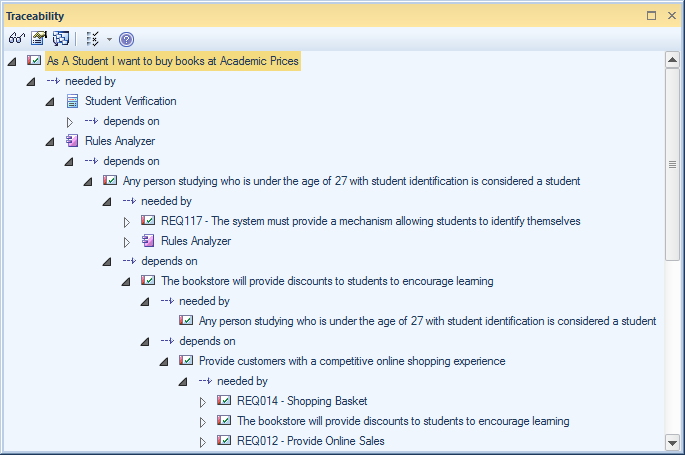
Task: Click the Student Verification element icon
Action: [x=73, y=101]
